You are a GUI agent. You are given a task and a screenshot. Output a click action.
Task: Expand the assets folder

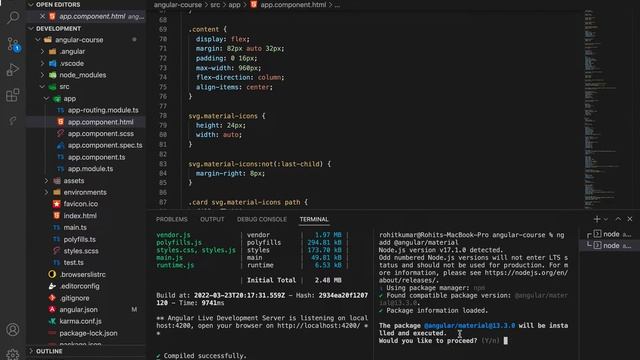tap(47, 180)
